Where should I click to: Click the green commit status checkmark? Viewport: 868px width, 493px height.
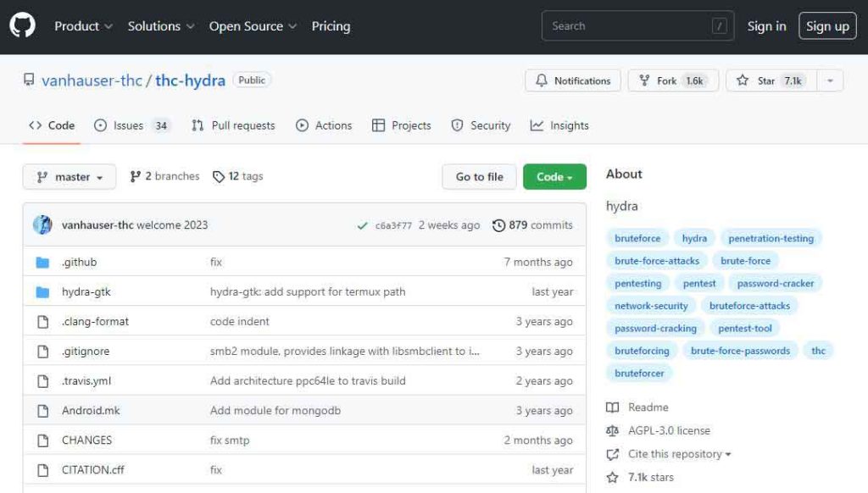(x=362, y=225)
